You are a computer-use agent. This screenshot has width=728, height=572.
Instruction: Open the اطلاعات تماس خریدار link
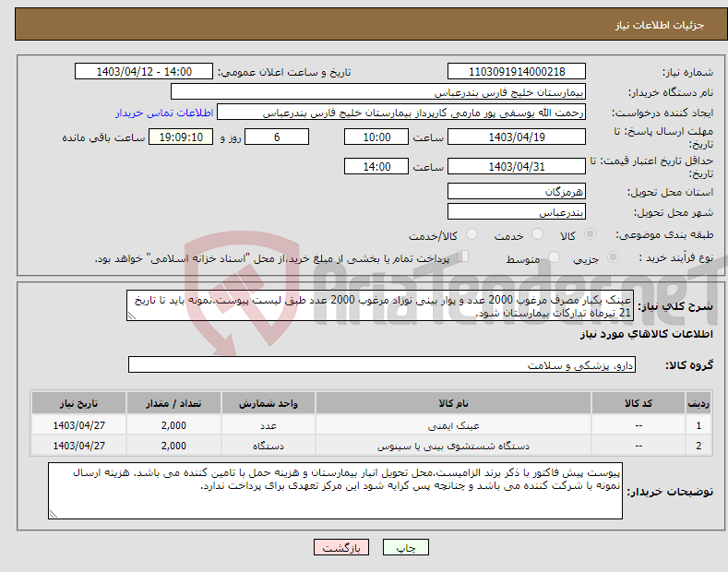[x=164, y=113]
